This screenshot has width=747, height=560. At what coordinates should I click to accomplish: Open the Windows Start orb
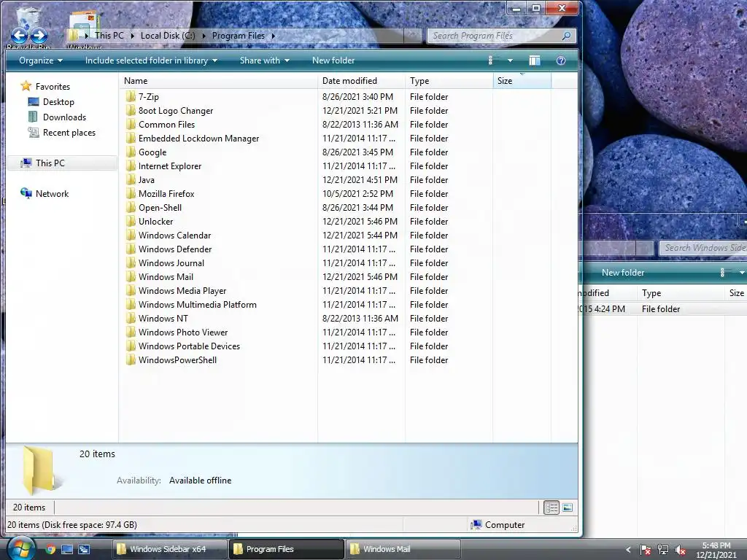coord(20,548)
